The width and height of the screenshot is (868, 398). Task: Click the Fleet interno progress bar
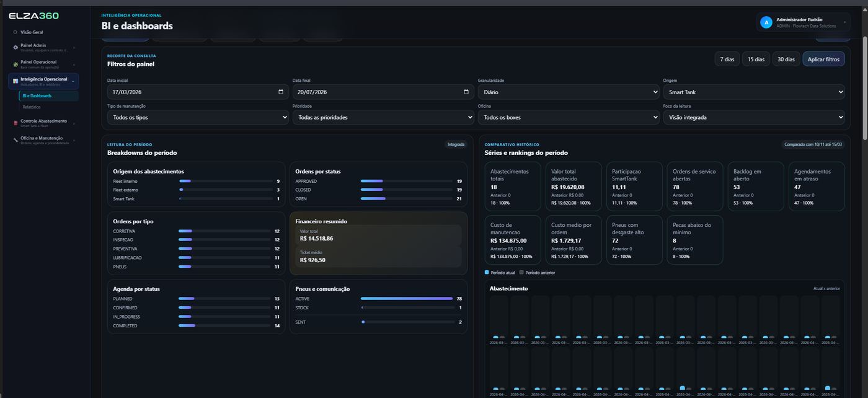click(226, 181)
